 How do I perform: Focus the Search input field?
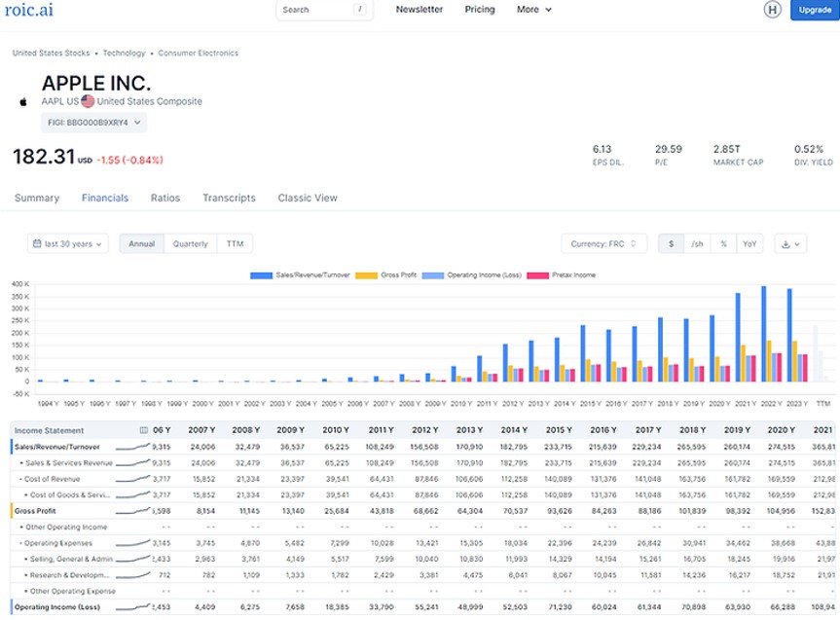(324, 10)
